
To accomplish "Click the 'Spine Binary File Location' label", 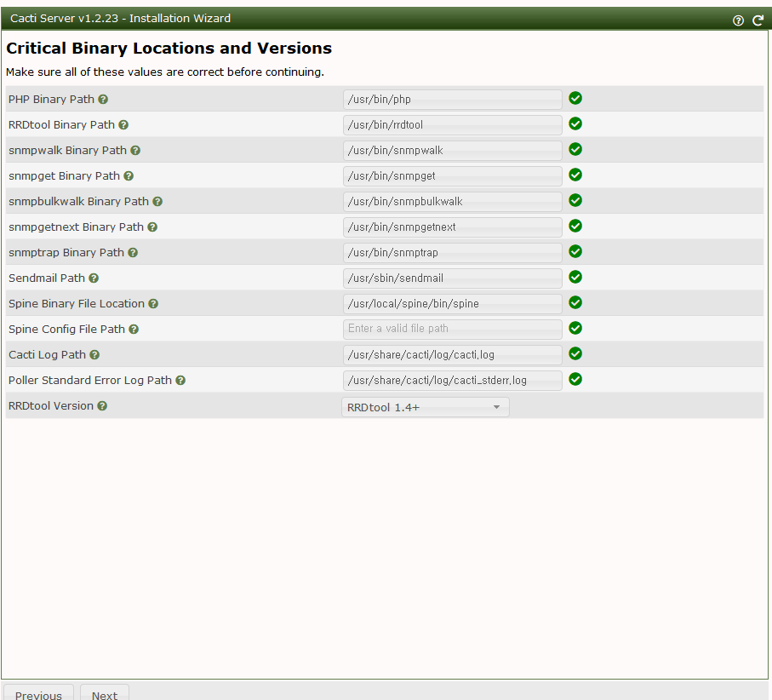I will pos(77,304).
